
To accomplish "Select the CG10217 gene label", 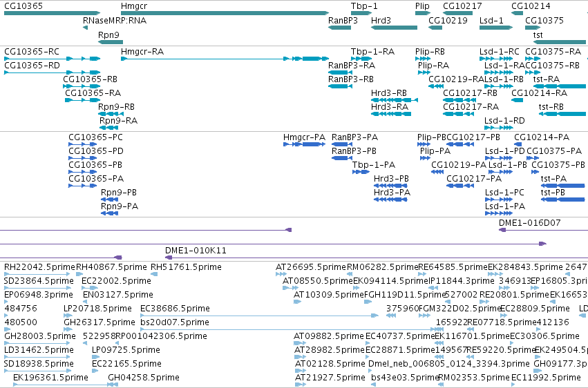I will (x=462, y=6).
